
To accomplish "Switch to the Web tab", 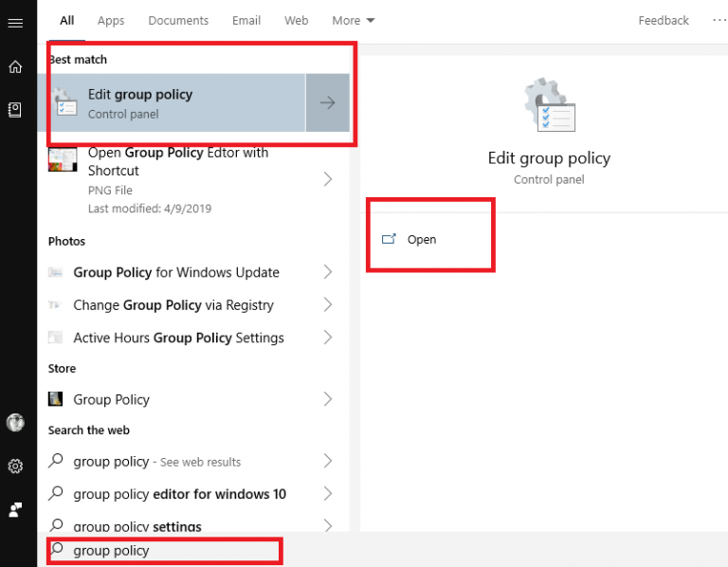I will pos(296,21).
